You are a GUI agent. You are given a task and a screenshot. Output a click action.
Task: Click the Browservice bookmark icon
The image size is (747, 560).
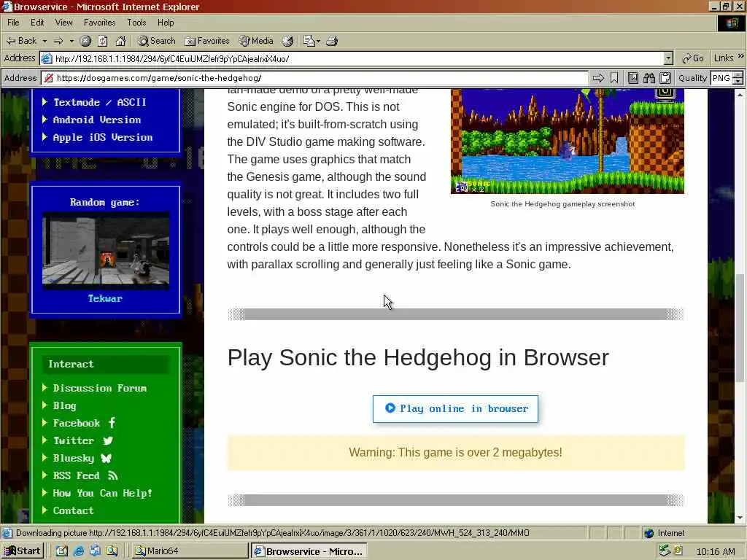coord(614,78)
